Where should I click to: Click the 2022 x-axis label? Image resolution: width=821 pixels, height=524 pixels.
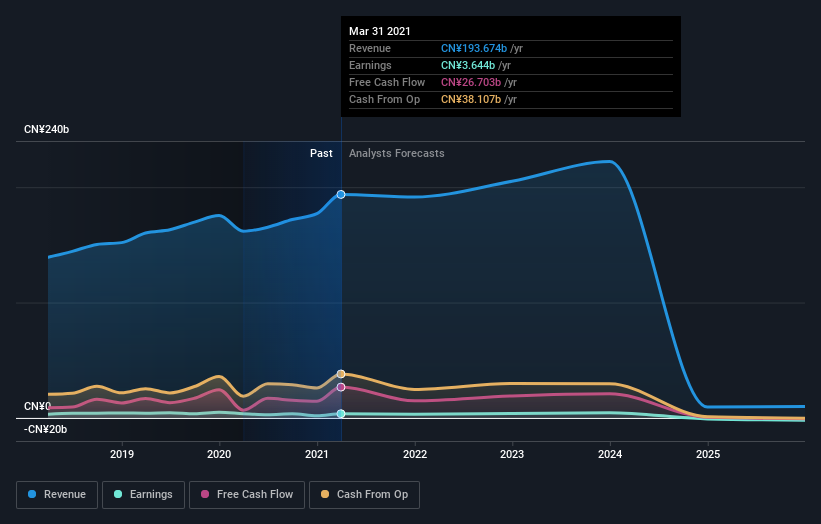[x=415, y=454]
